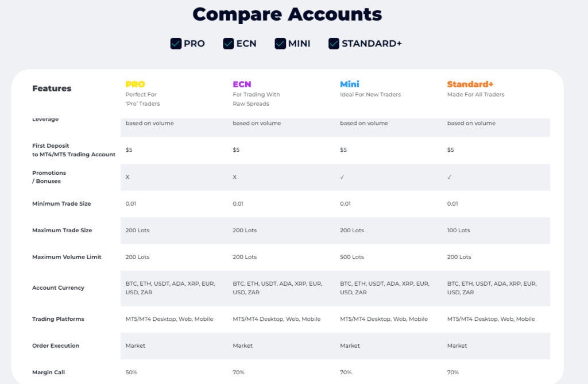The image size is (588, 384).
Task: Click the teal checkmark inside the PRO checkbox
Action: pyautogui.click(x=175, y=43)
